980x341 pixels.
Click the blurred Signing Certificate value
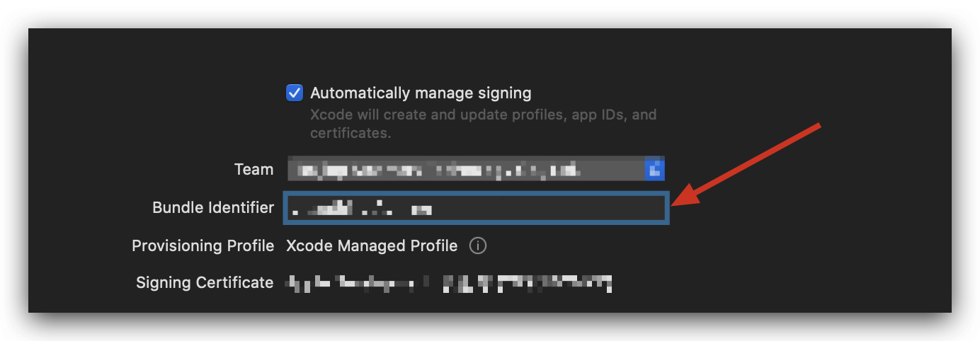(x=448, y=283)
